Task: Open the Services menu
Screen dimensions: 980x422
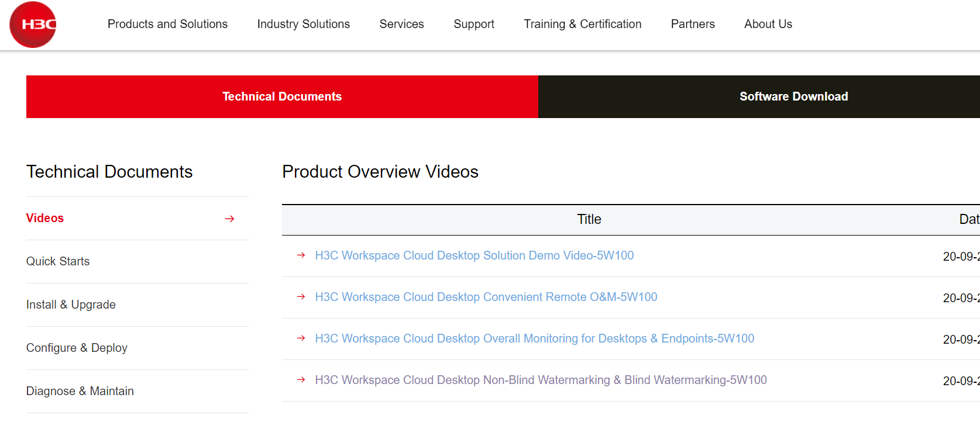Action: (401, 24)
